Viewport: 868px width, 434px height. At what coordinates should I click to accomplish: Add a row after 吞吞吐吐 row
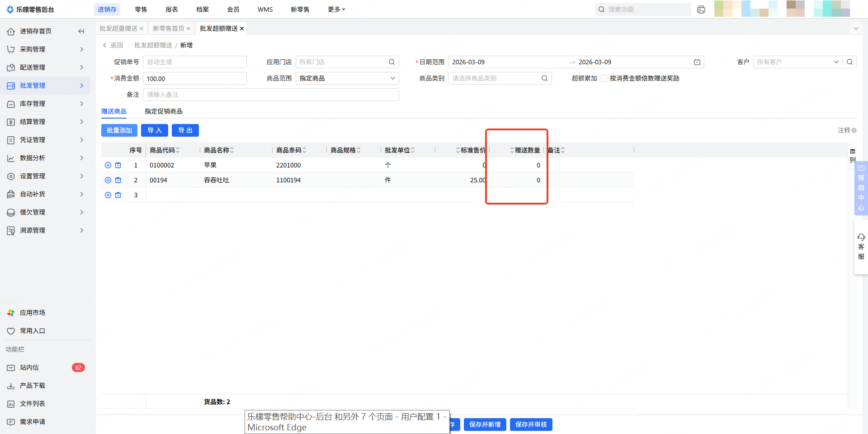point(108,180)
